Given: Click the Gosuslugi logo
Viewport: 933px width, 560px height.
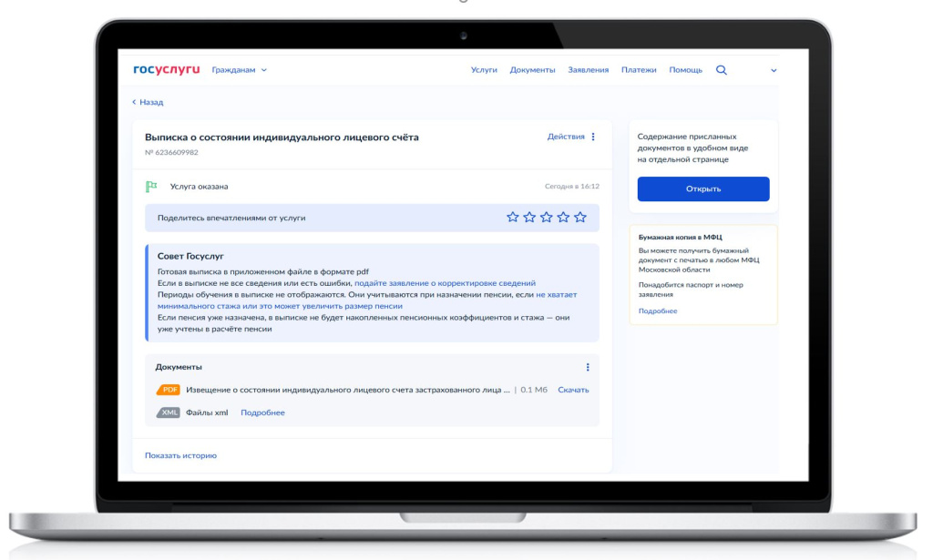Looking at the screenshot, I should pyautogui.click(x=166, y=70).
